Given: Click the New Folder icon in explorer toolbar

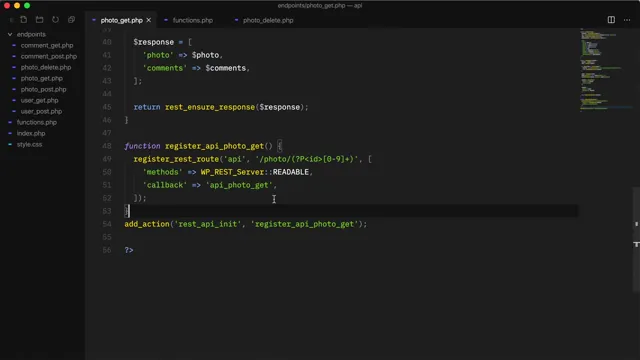Looking at the screenshot, I should tap(39, 20).
